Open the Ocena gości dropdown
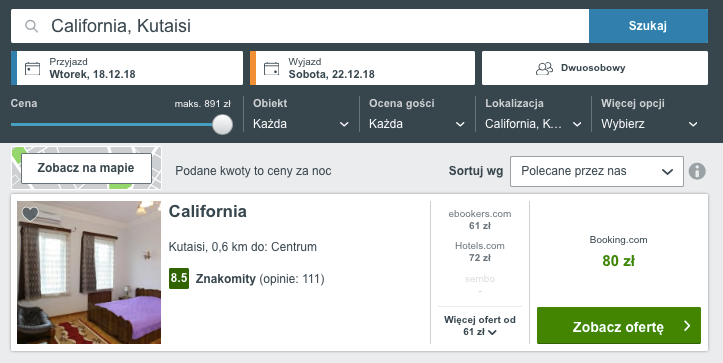723x363 pixels. 417,124
